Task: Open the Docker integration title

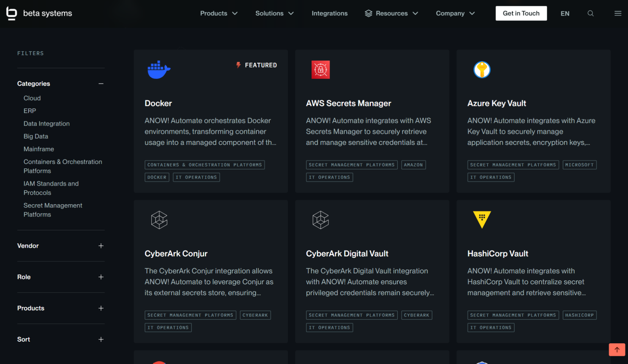Action: pyautogui.click(x=158, y=103)
